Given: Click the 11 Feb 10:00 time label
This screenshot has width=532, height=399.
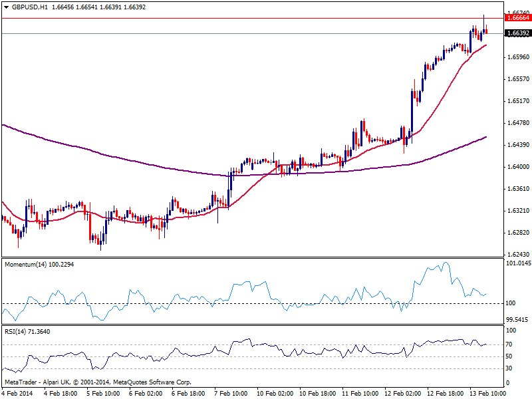Looking at the screenshot, I should pos(360,393).
